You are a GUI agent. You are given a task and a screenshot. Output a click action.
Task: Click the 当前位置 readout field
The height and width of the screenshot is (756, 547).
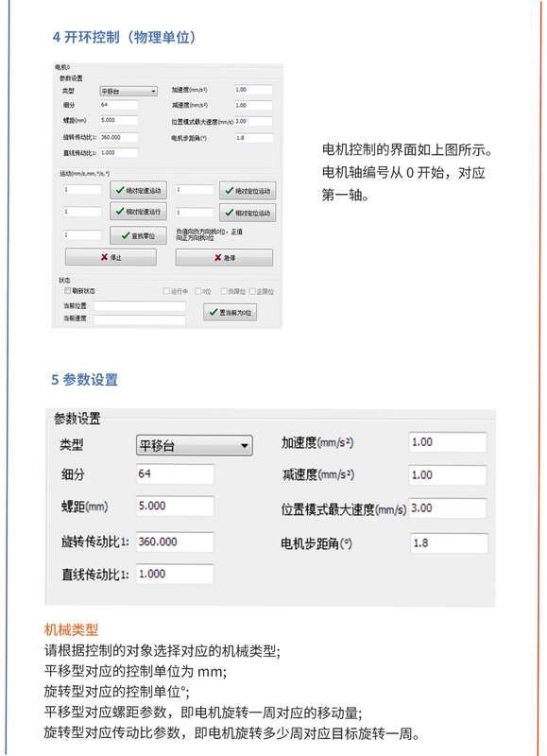(139, 306)
